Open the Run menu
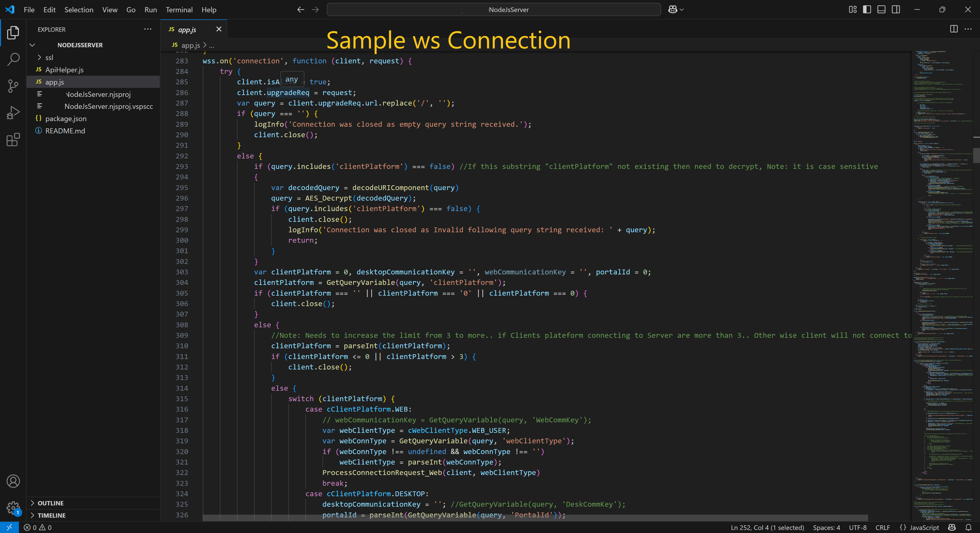 [x=151, y=9]
